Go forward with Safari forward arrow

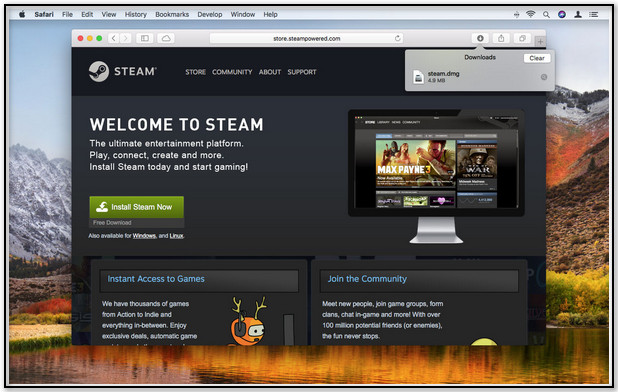click(x=125, y=38)
